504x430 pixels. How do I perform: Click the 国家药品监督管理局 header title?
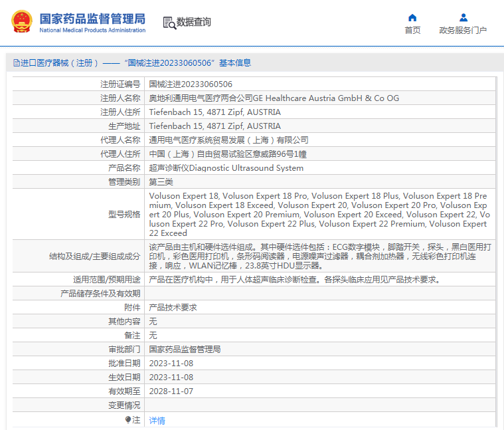click(92, 19)
